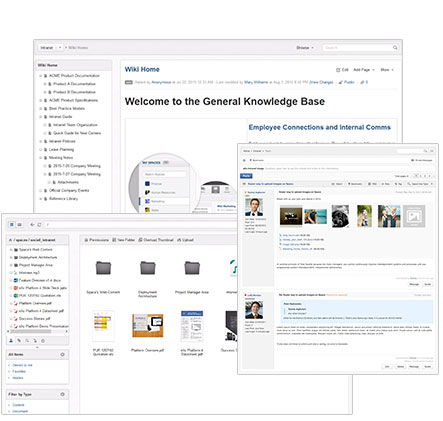Click the horizontal scrollbar in documents tree
Image resolution: width=443 pixels, height=421 pixels.
(x=31, y=332)
